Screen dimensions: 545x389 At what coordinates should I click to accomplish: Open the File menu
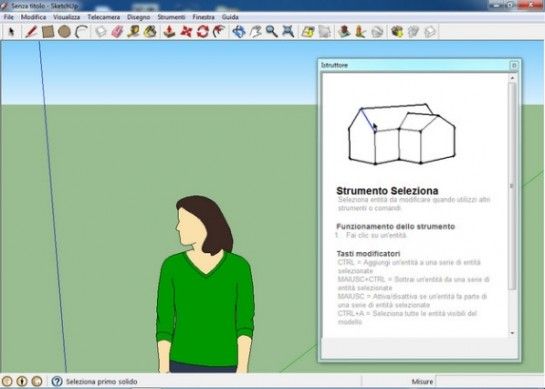coord(8,17)
